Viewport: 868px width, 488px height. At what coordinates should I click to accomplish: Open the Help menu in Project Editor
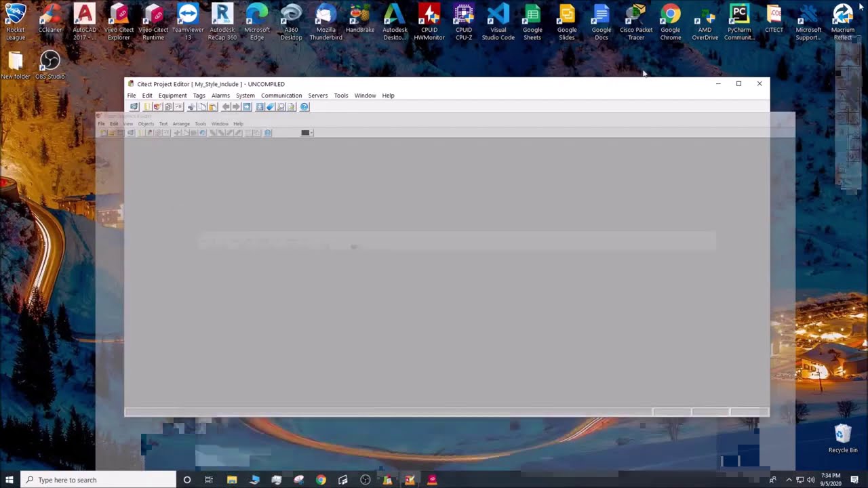[x=388, y=96]
